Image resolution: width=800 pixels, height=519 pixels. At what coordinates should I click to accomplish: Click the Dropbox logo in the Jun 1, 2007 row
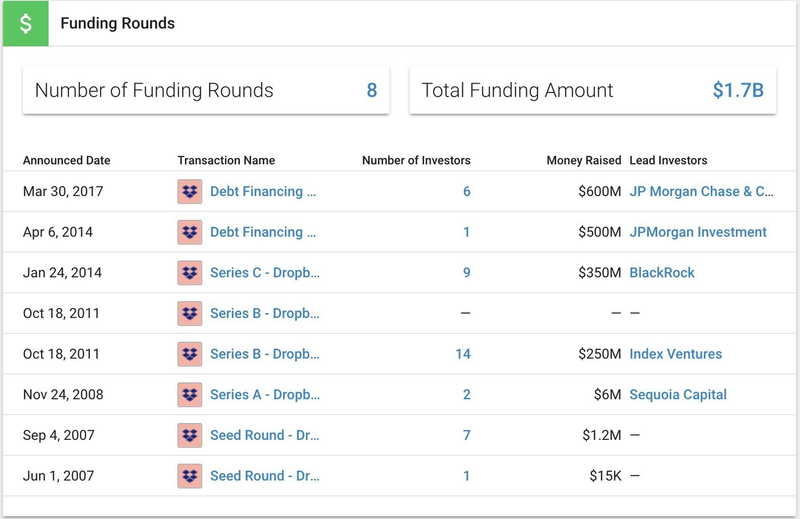tap(190, 476)
